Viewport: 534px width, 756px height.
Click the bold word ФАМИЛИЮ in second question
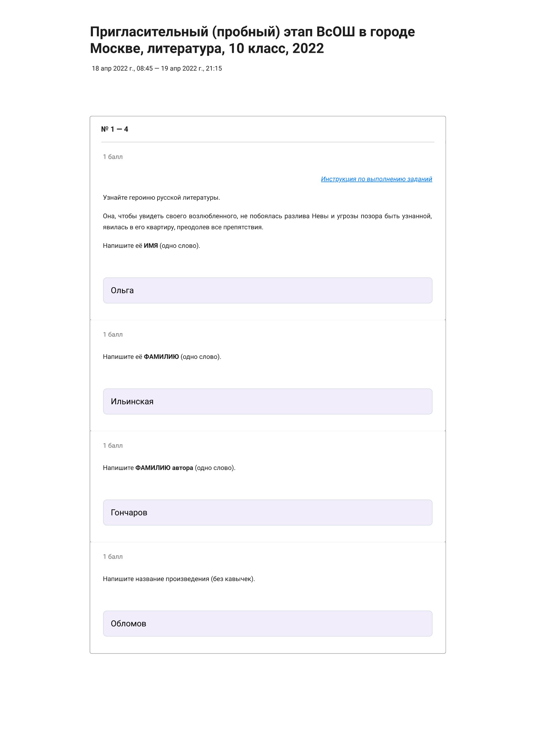pyautogui.click(x=161, y=357)
